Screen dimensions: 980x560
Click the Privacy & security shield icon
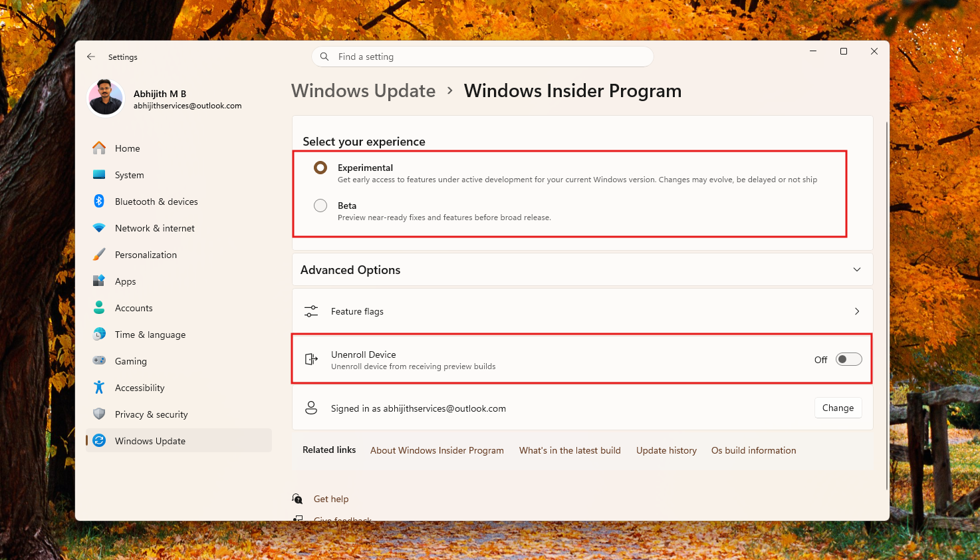[x=99, y=414]
